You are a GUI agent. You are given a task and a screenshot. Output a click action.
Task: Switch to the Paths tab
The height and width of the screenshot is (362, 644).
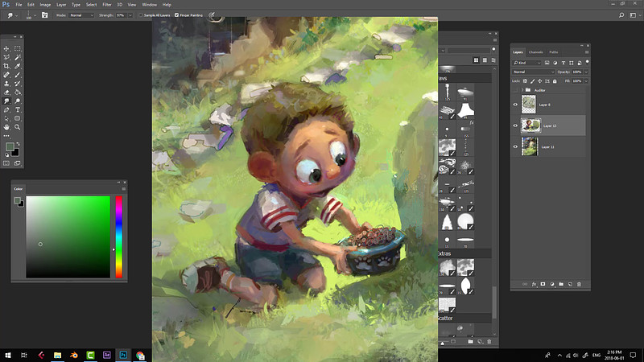point(554,52)
